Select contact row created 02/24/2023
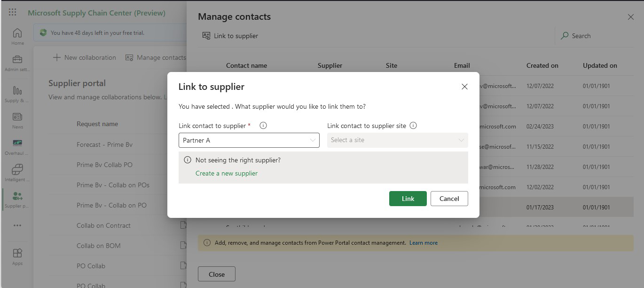Image resolution: width=644 pixels, height=288 pixels. 557,126
